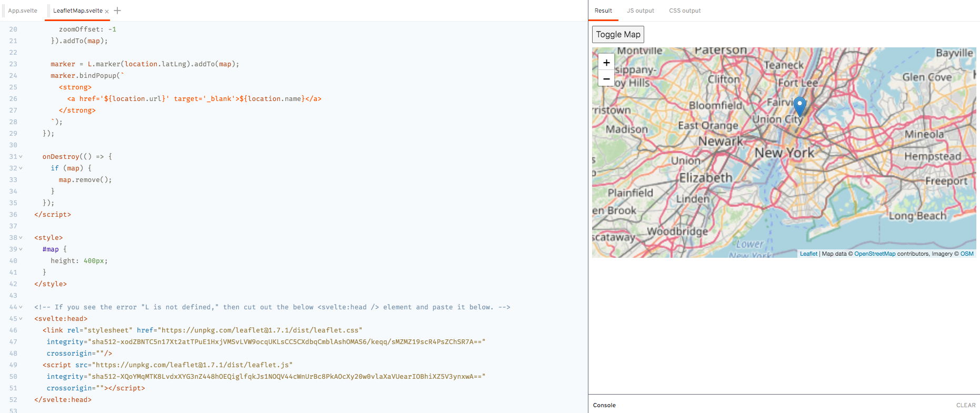Image resolution: width=980 pixels, height=413 pixels.
Task: Collapse the svelte:head fold at line 45
Action: click(x=21, y=319)
